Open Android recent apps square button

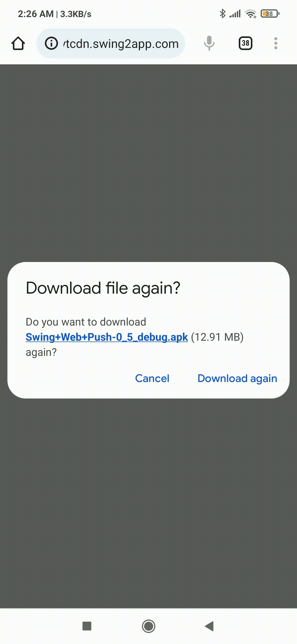pos(87,626)
